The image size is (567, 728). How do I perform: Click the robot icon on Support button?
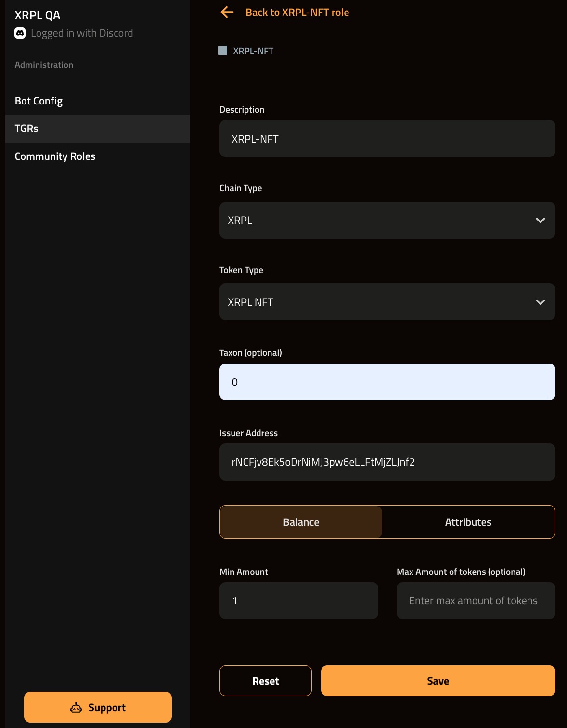pyautogui.click(x=76, y=707)
